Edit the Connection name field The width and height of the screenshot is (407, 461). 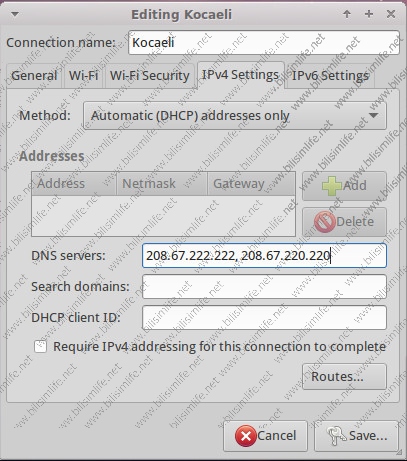264,43
